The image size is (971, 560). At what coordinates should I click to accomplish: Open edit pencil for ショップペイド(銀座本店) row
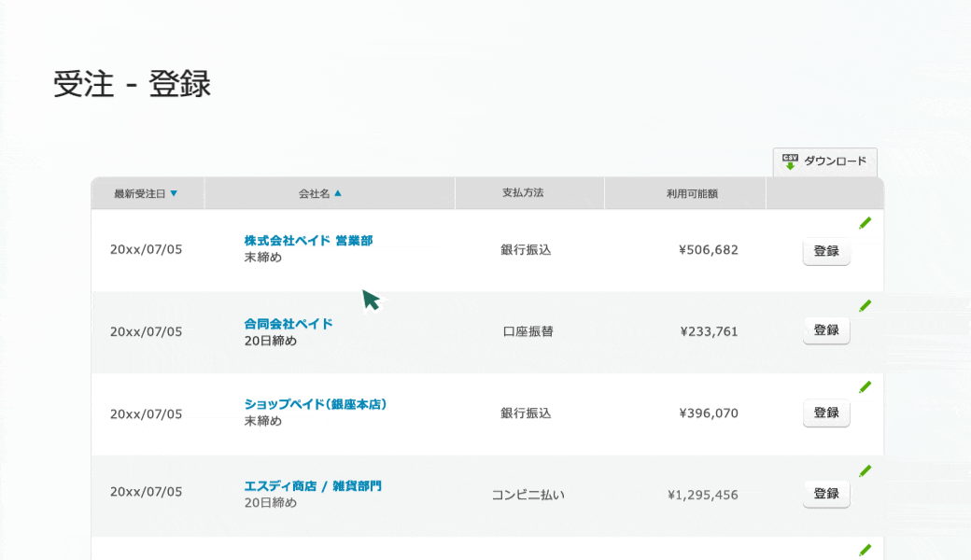click(865, 386)
